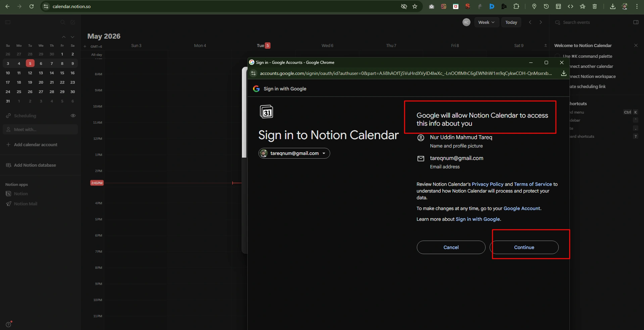Open the Google Account link
This screenshot has height=330, width=644.
(x=522, y=208)
